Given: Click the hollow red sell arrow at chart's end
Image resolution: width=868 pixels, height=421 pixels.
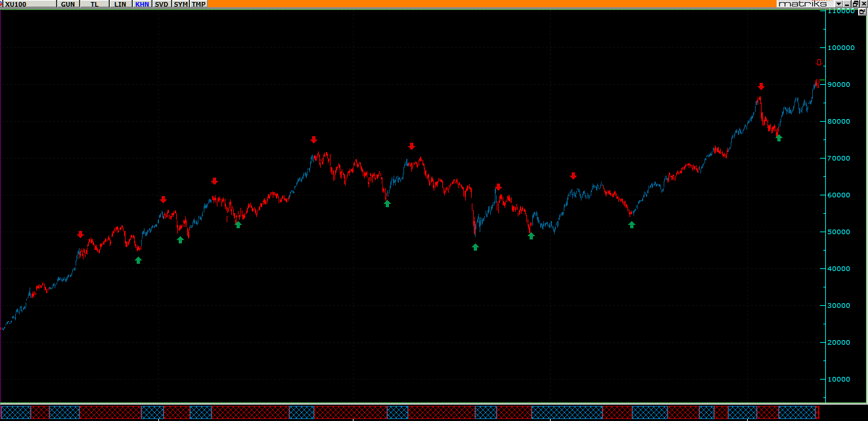Looking at the screenshot, I should (819, 62).
